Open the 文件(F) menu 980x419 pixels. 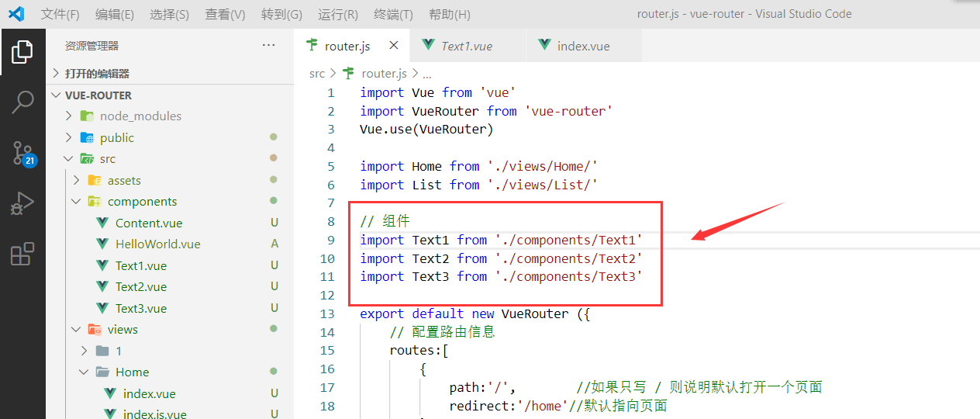click(60, 14)
